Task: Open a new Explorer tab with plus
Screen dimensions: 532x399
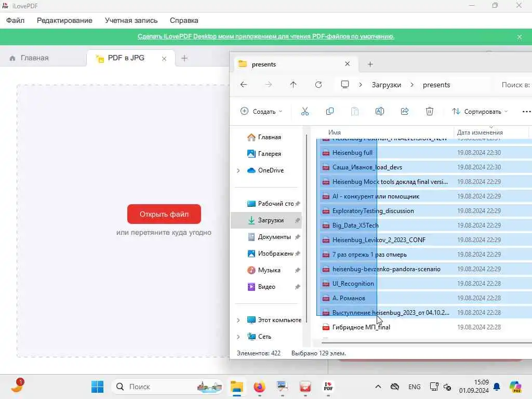Action: [x=370, y=64]
